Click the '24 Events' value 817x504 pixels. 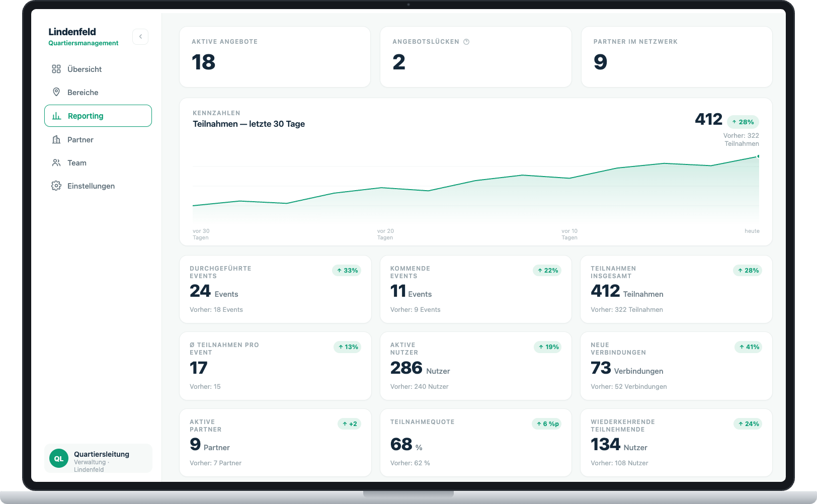[214, 291]
